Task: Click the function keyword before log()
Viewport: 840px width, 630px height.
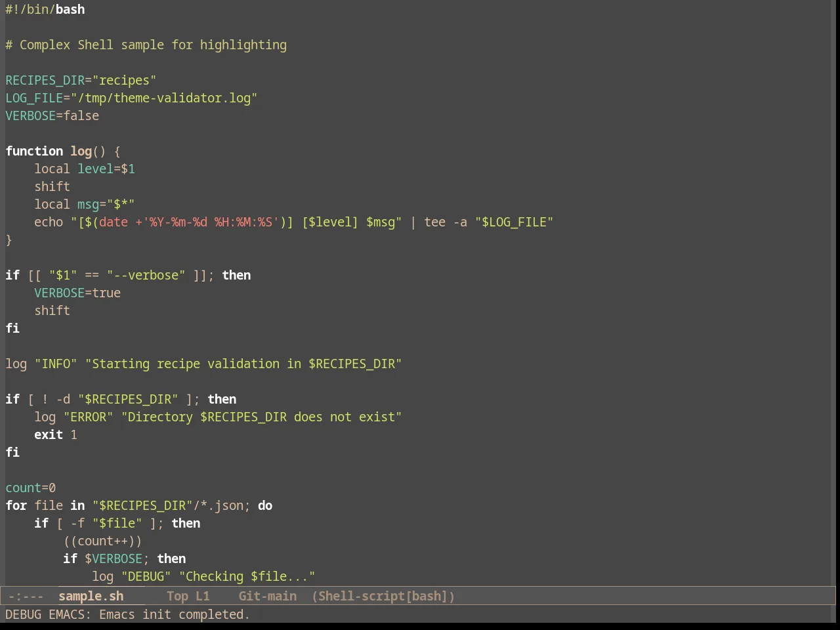Action: pyautogui.click(x=34, y=151)
